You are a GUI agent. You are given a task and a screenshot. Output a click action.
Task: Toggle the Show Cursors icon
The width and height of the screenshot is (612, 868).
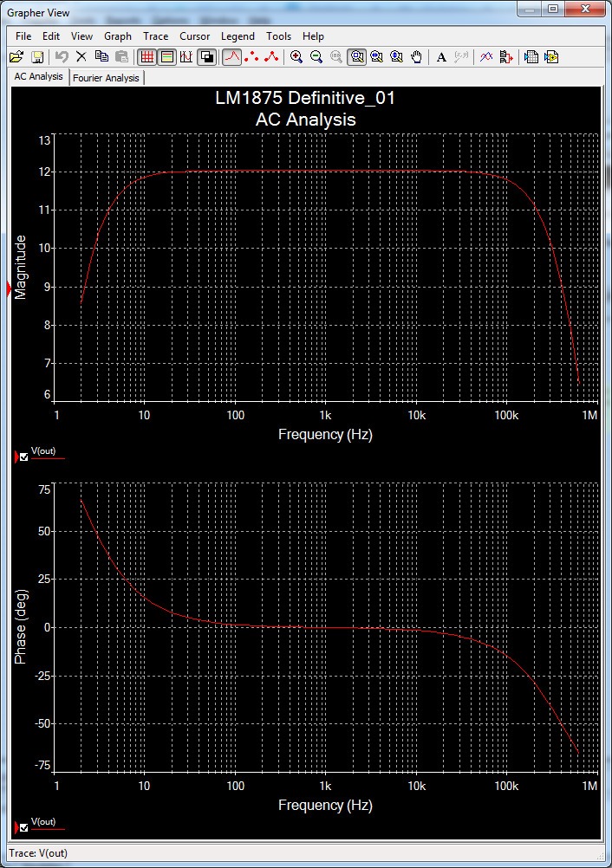coord(186,56)
